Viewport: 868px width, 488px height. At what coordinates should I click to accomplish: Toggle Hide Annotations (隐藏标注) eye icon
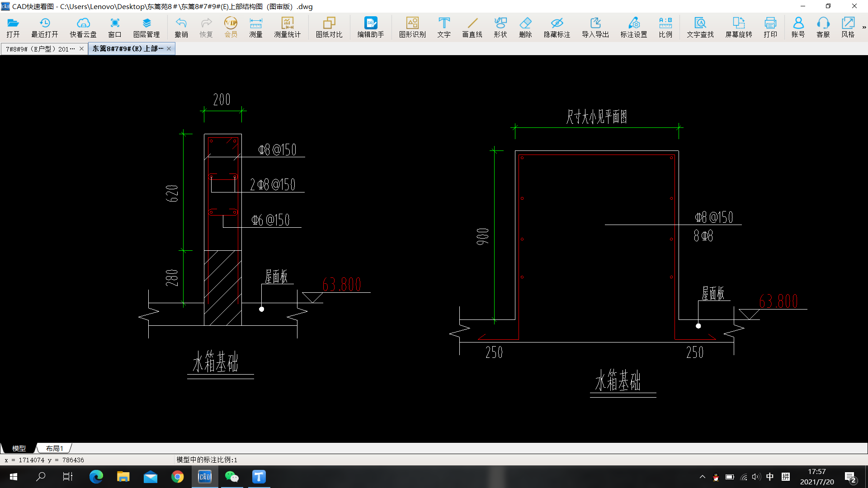[x=557, y=27]
